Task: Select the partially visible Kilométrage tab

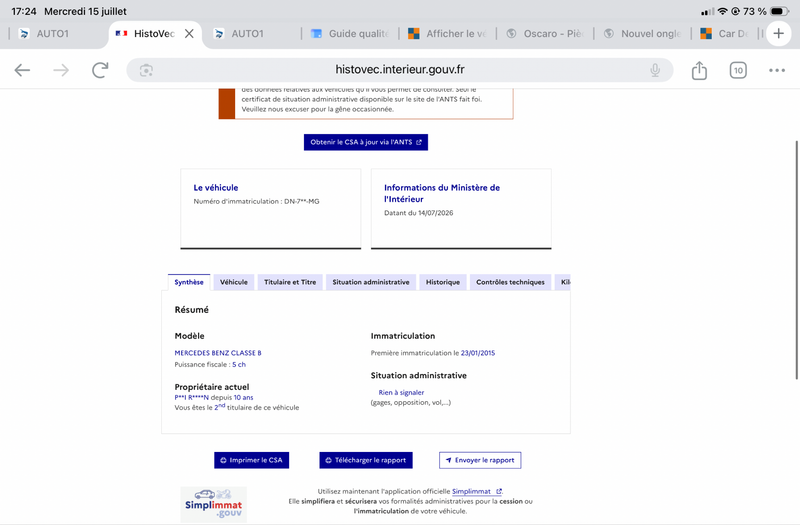Action: point(563,282)
